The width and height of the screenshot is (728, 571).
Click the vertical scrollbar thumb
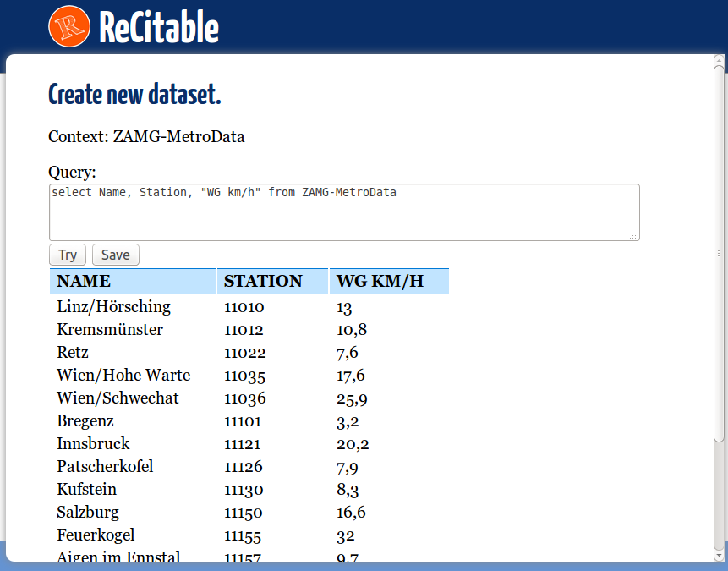click(719, 254)
